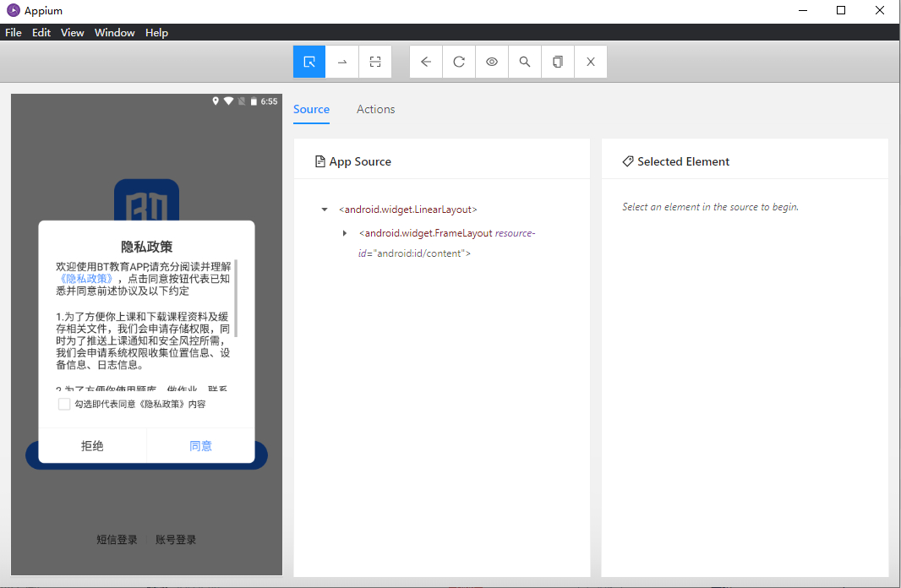Collapse the android.widget.LinearLayout node

(325, 210)
